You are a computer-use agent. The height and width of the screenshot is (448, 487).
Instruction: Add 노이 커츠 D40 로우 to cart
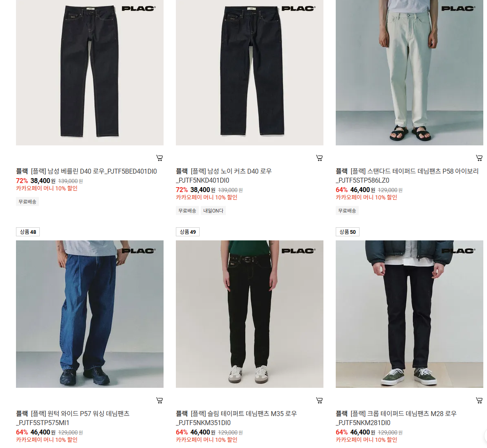(x=319, y=158)
